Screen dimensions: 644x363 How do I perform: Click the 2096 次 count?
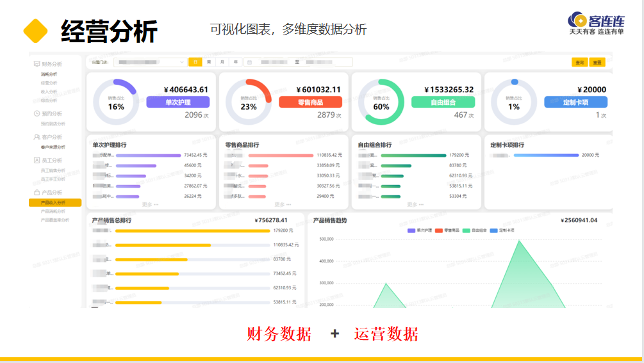pos(197,115)
